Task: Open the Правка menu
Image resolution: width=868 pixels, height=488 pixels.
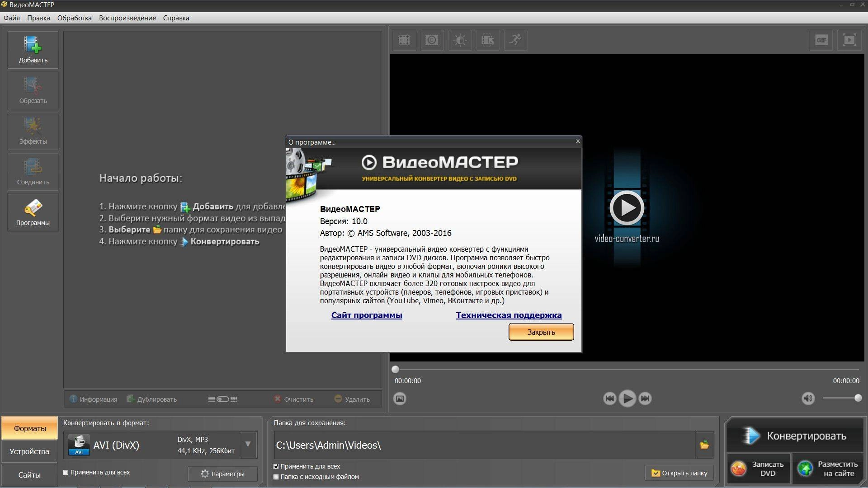Action: 38,18
